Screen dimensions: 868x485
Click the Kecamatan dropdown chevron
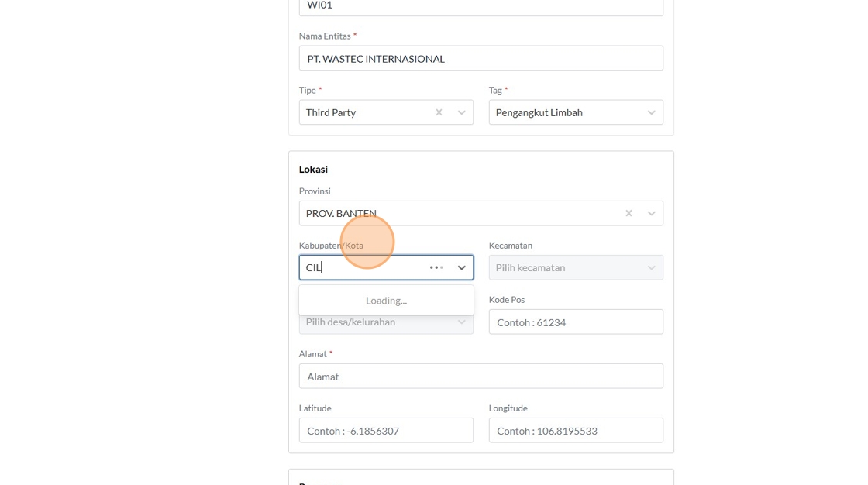tap(651, 267)
